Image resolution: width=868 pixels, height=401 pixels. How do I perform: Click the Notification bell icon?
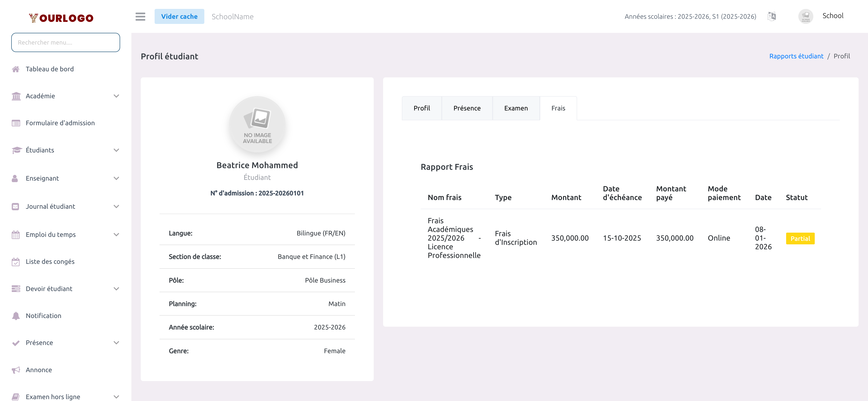pos(15,316)
